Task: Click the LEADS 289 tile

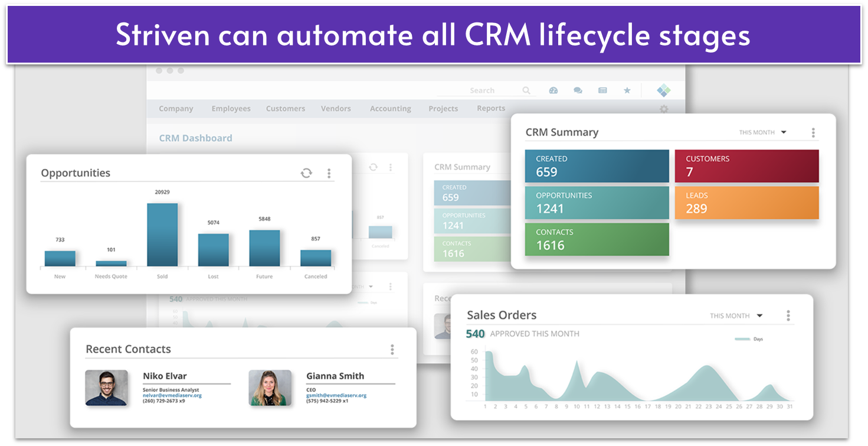Action: 746,203
